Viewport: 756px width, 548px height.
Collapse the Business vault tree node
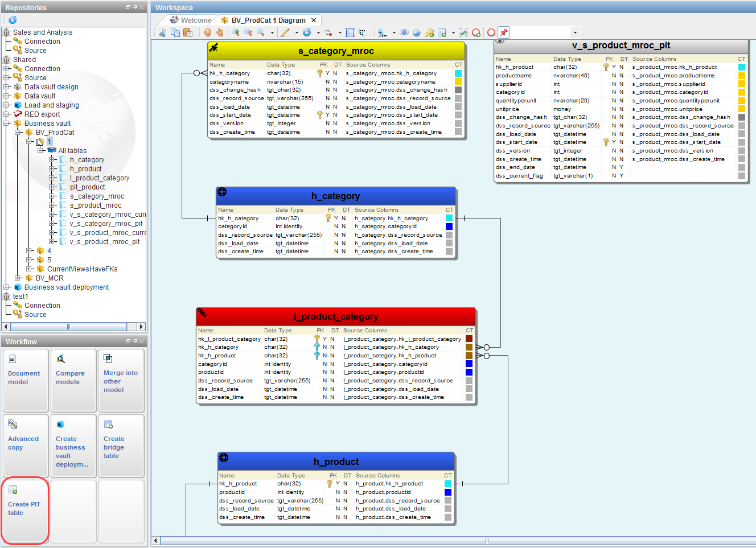pyautogui.click(x=7, y=123)
